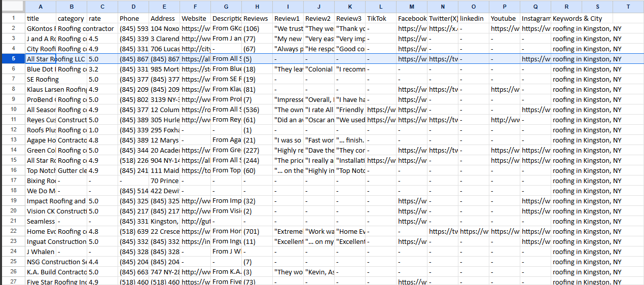The width and height of the screenshot is (644, 285).
Task: Select the '3.2' rate cell
Action: (x=102, y=69)
